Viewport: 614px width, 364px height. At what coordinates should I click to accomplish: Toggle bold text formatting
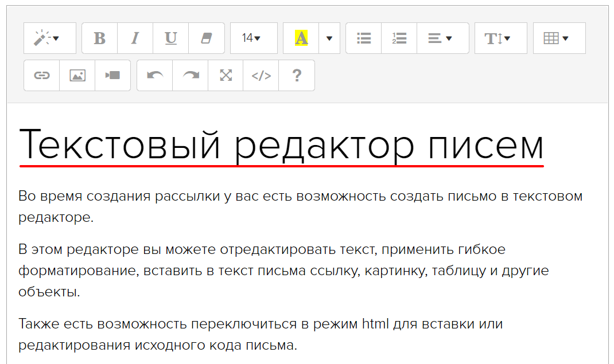(x=100, y=38)
